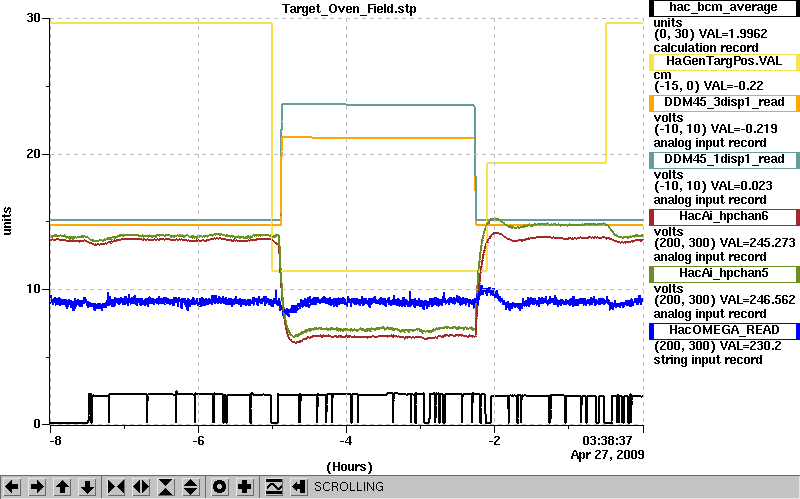Click the 'units' Y-axis label

tap(7, 220)
